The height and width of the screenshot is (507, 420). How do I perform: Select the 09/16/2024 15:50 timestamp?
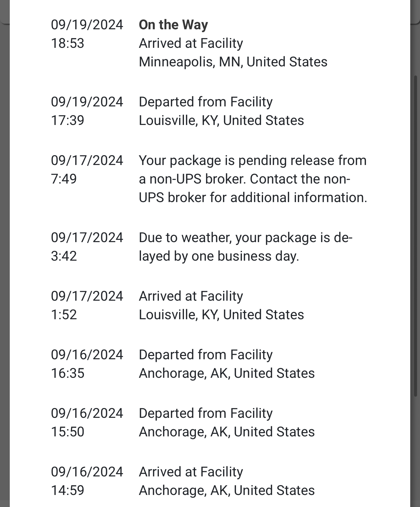pos(87,422)
